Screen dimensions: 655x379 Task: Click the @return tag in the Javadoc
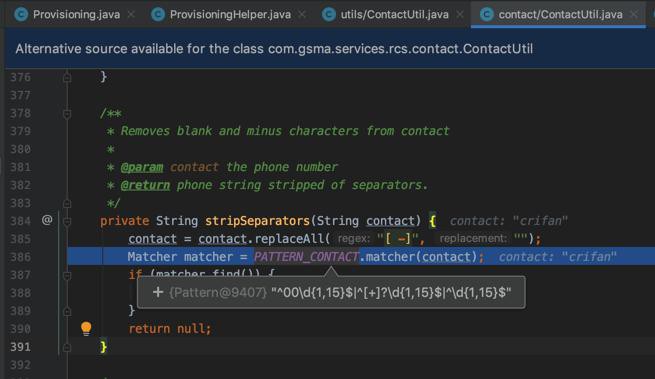(x=145, y=185)
